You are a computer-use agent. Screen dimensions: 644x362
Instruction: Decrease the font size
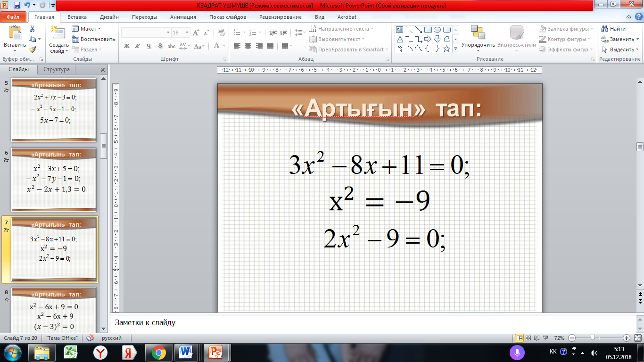pyautogui.click(x=206, y=33)
